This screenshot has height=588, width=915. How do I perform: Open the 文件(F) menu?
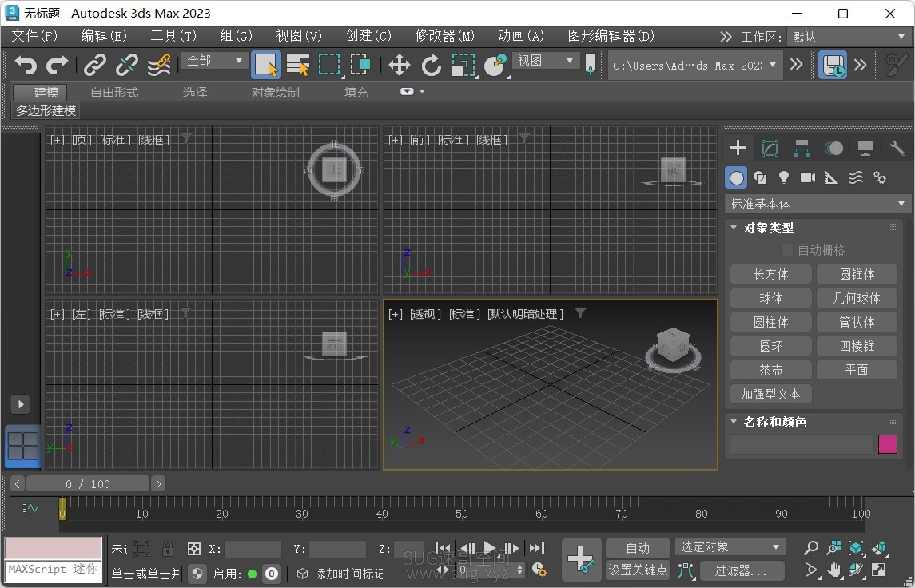34,36
